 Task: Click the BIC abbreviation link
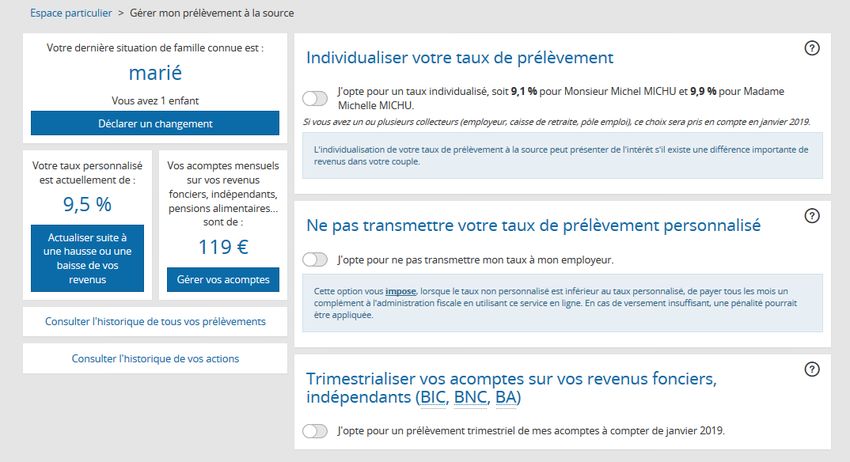[x=433, y=398]
